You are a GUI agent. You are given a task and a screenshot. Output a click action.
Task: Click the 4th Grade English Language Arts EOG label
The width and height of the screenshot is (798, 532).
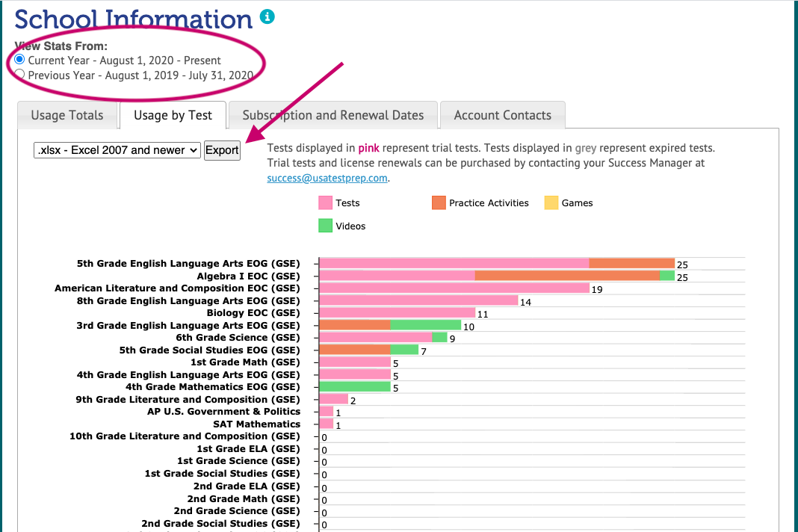point(188,374)
